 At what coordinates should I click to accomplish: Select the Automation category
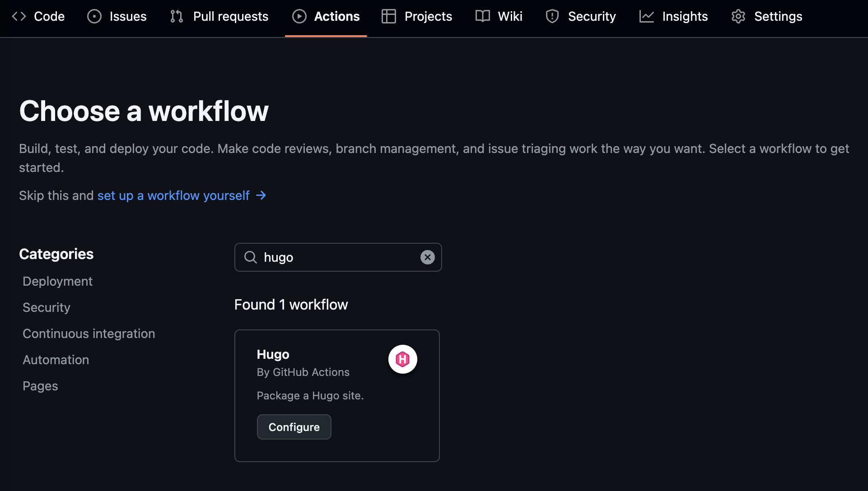point(56,360)
